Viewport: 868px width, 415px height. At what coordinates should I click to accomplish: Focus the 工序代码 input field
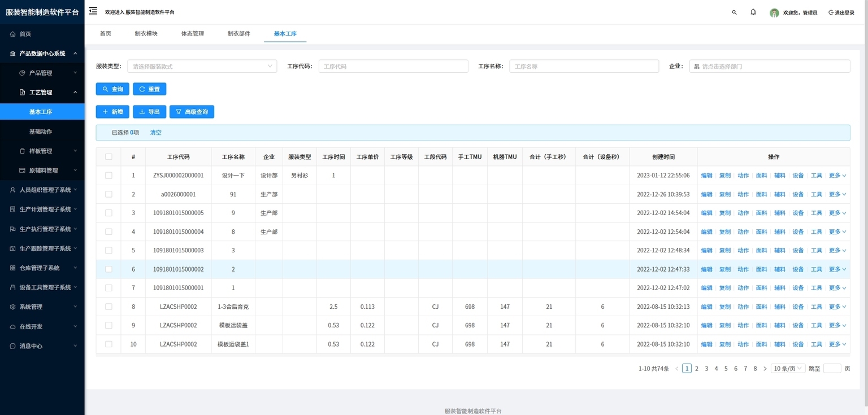(393, 66)
